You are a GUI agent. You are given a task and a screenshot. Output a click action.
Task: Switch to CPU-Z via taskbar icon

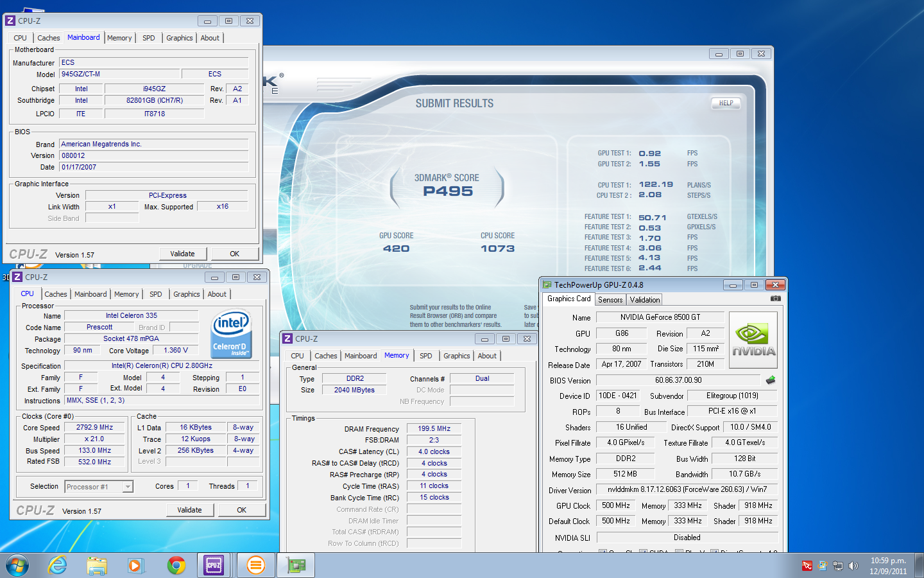214,565
